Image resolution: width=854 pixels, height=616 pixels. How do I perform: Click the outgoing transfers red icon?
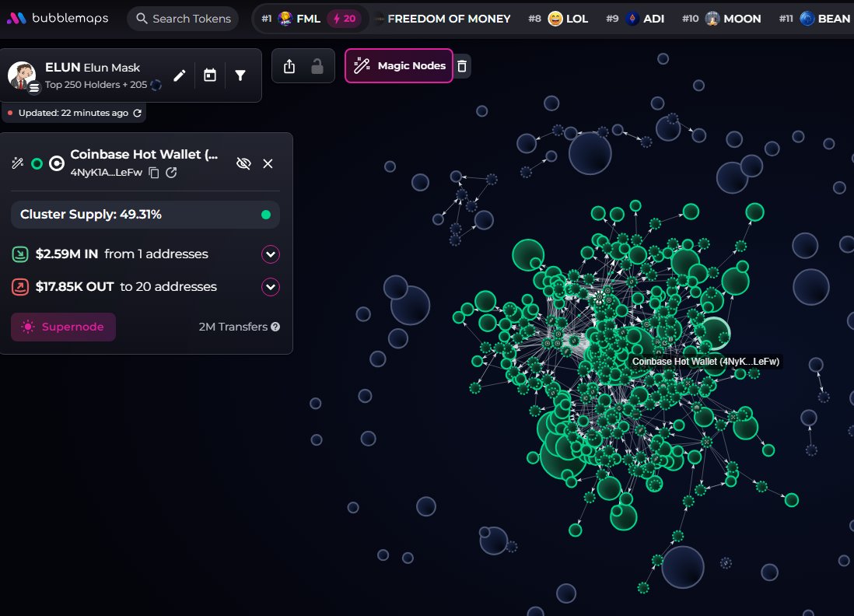20,287
